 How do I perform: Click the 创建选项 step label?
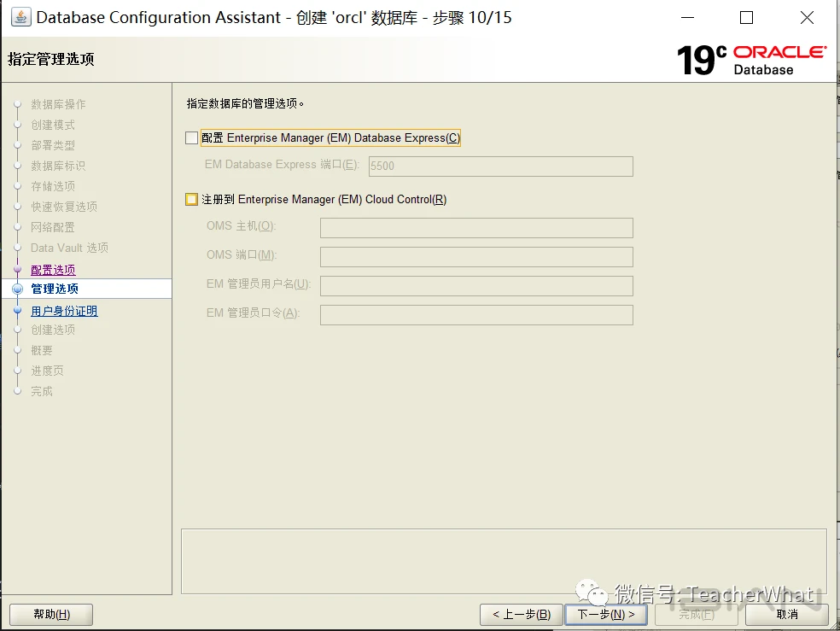pos(53,330)
